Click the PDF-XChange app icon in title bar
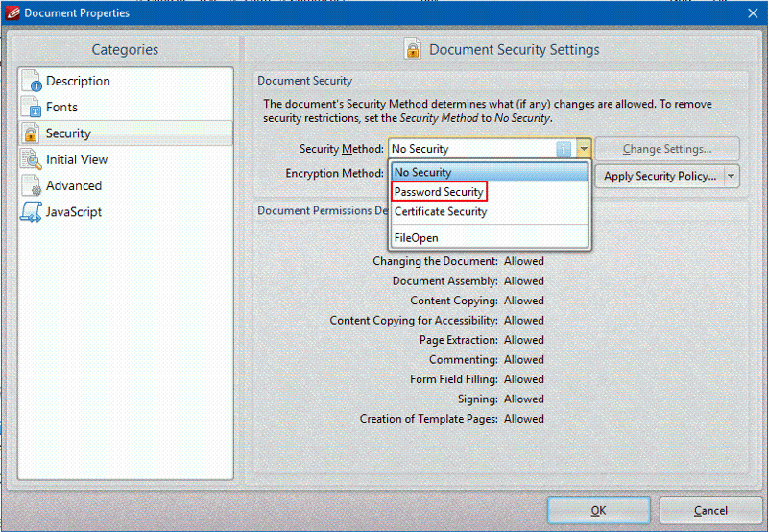768x532 pixels. tap(12, 12)
